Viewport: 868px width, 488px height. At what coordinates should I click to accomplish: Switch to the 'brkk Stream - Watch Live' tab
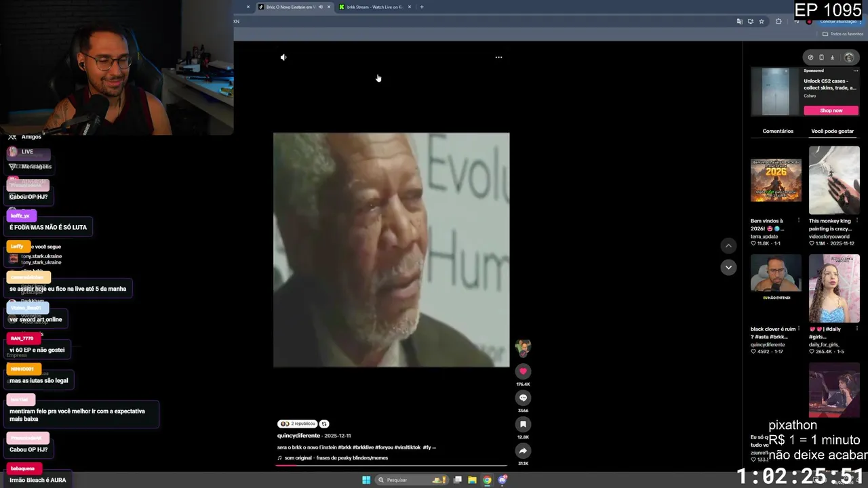pyautogui.click(x=374, y=7)
